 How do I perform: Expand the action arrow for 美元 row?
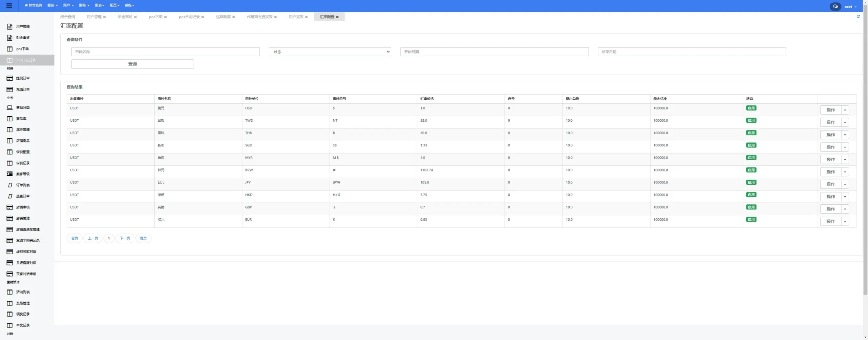pos(845,110)
